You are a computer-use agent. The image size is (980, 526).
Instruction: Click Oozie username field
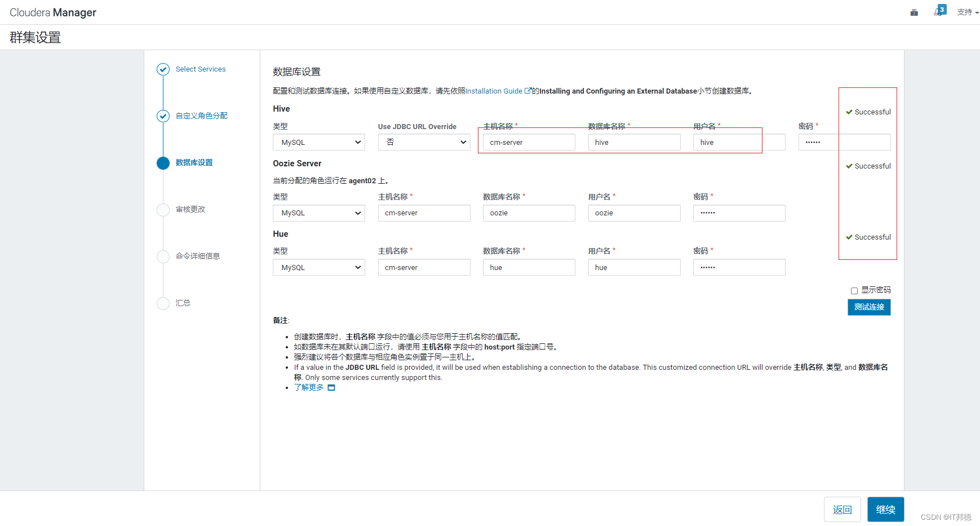pyautogui.click(x=635, y=213)
